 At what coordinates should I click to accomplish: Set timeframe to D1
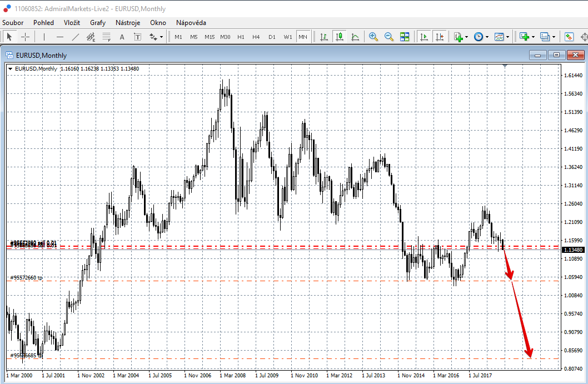pos(272,37)
